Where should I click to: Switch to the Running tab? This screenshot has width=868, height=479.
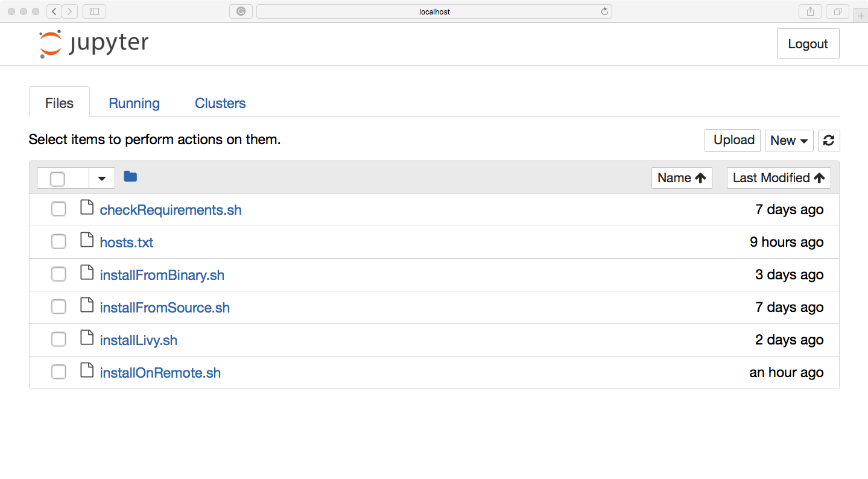pos(134,103)
